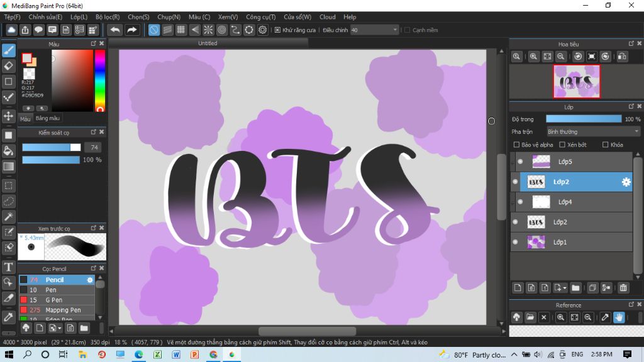The image size is (644, 362).
Task: Enable the Khóa lock checkbox
Action: pos(606,145)
